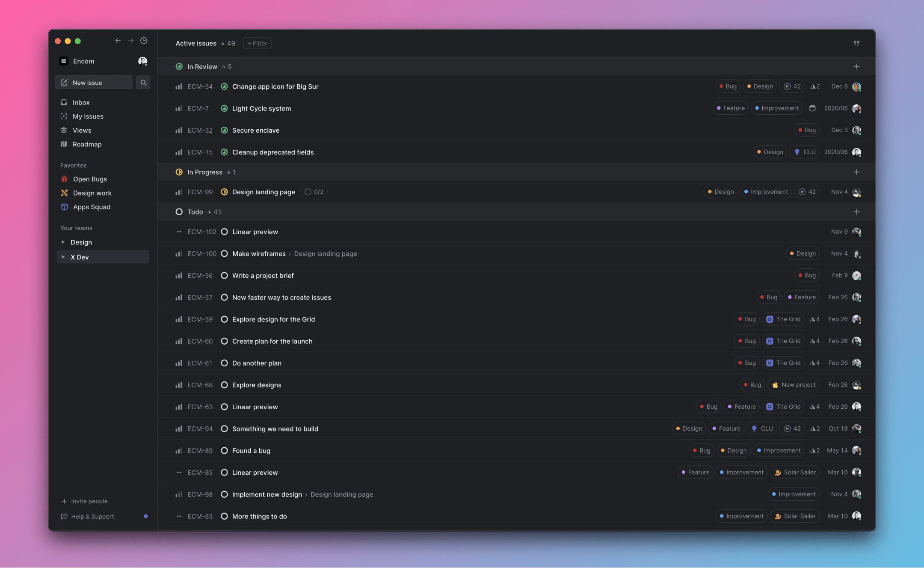Image resolution: width=924 pixels, height=568 pixels.
Task: Click the view options icon at top right
Action: pyautogui.click(x=856, y=43)
